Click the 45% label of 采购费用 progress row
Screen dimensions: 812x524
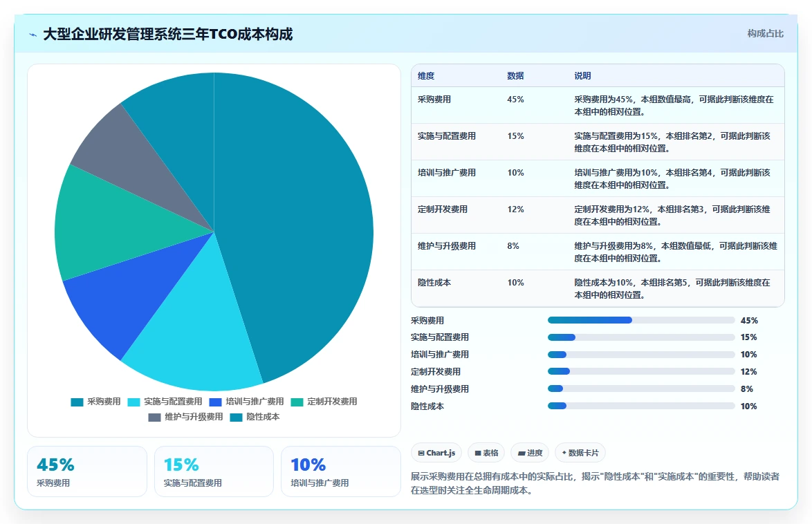[x=749, y=321]
